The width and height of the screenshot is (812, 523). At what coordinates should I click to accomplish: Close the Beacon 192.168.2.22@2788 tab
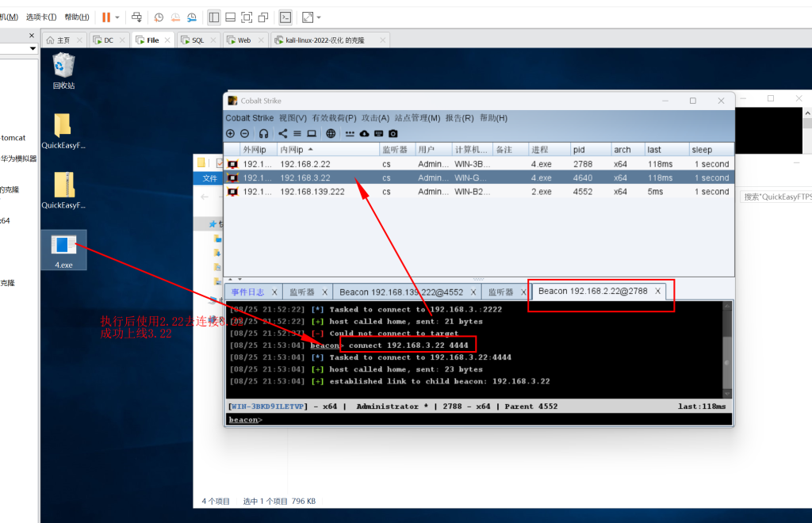(x=657, y=292)
